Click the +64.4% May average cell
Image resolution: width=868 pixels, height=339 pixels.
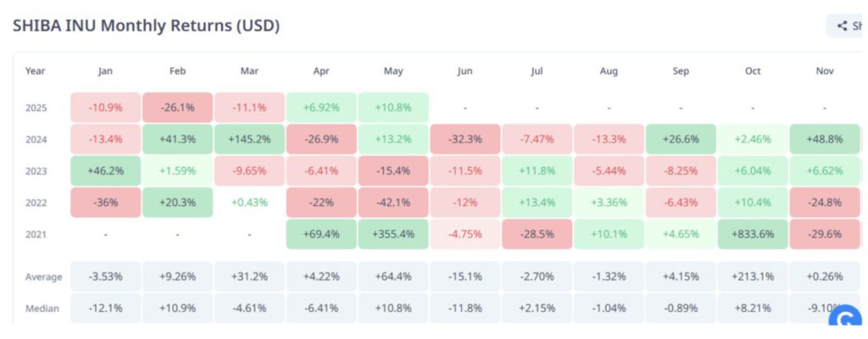(393, 276)
